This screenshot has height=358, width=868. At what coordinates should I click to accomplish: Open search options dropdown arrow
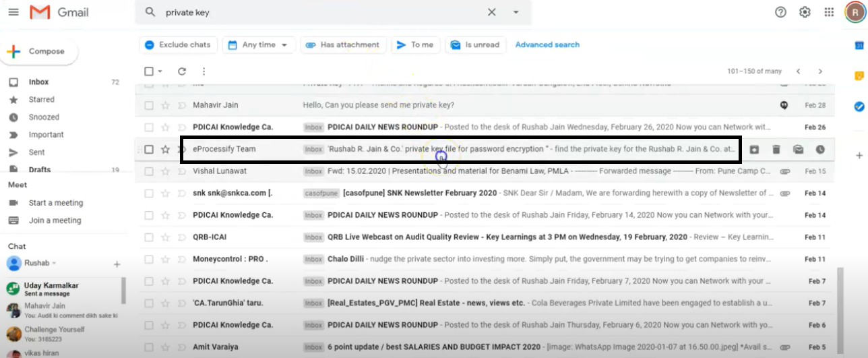click(x=516, y=12)
